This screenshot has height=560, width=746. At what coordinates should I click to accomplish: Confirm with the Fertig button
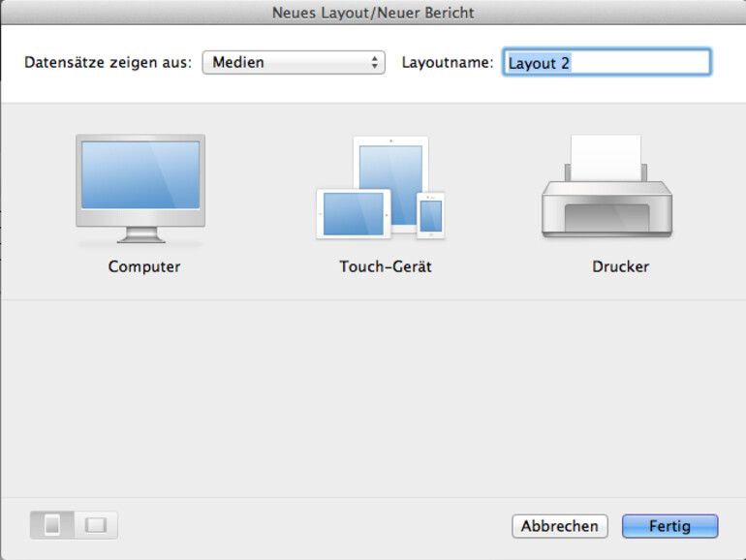[669, 526]
